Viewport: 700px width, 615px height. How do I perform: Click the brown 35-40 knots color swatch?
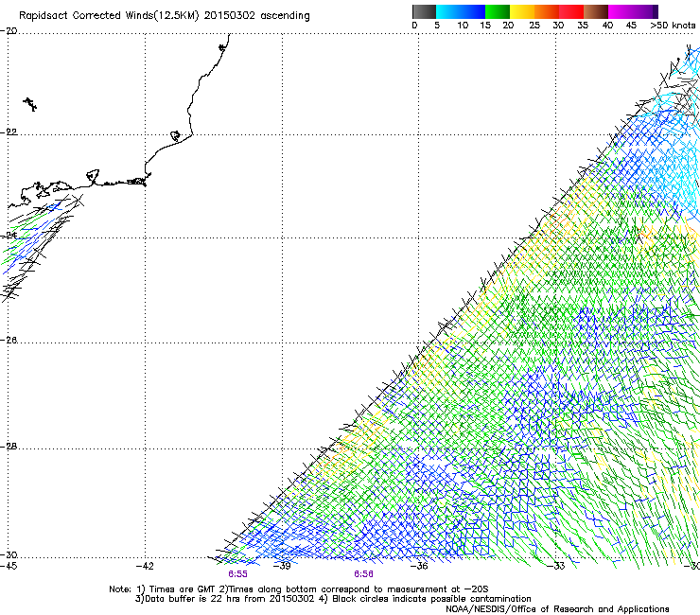click(x=596, y=11)
